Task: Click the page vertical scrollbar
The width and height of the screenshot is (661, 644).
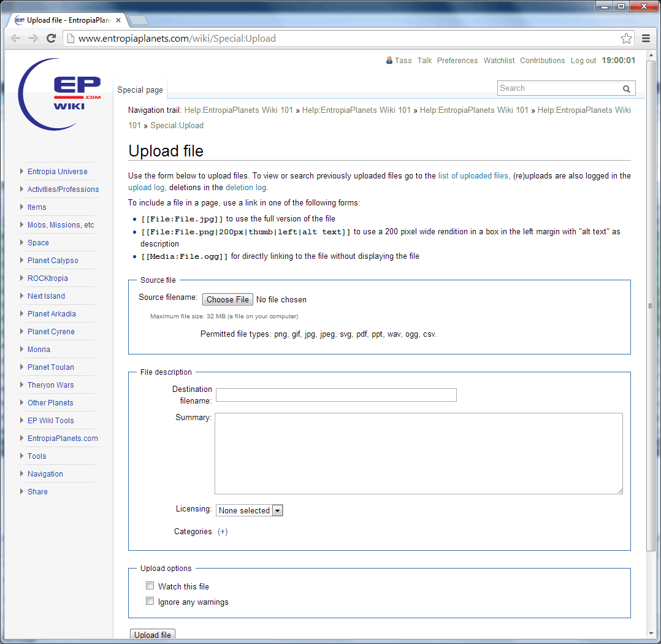Action: pos(651,307)
